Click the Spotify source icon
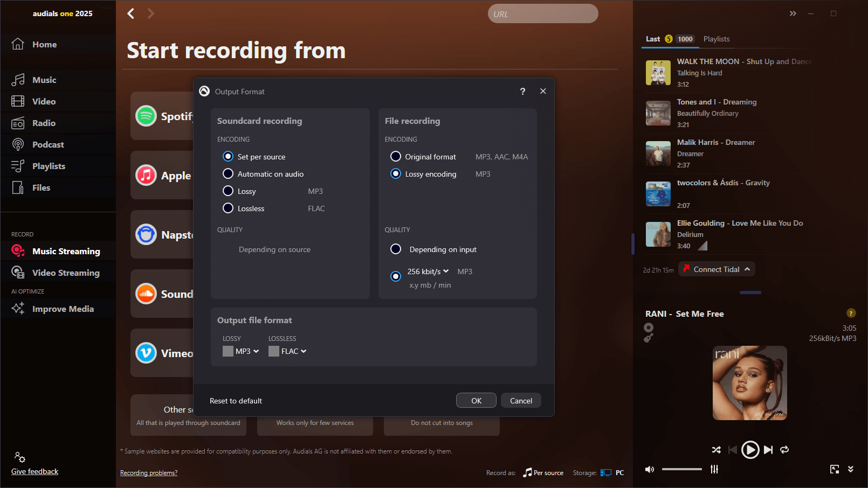The image size is (868, 488). pyautogui.click(x=146, y=116)
